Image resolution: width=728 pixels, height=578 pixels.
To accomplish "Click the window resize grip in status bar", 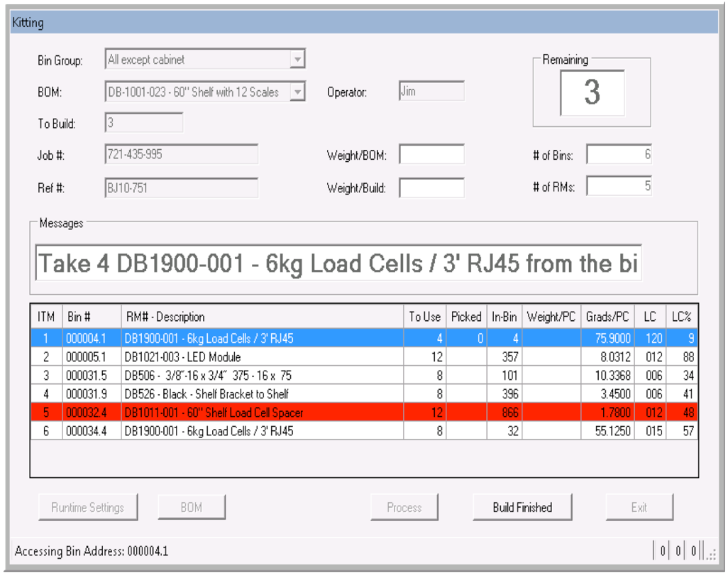I will coord(710,553).
